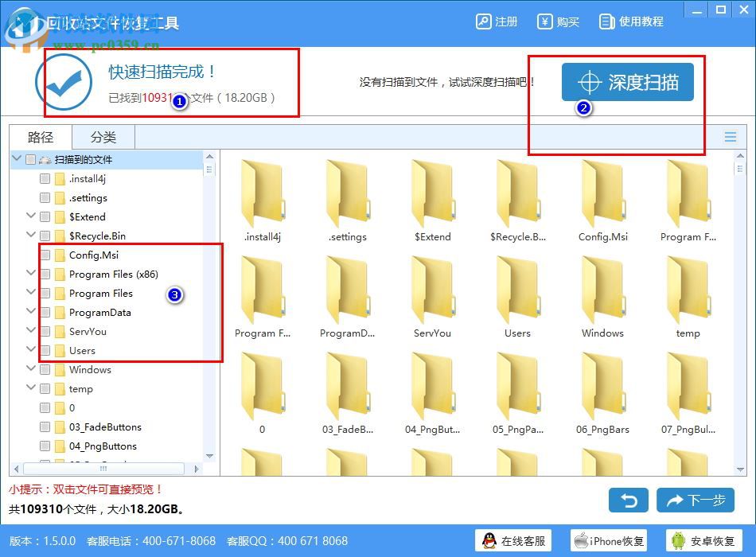Viewport: 756px width, 557px height.
Task: Select the Windows folder checkbox
Action: (x=45, y=369)
